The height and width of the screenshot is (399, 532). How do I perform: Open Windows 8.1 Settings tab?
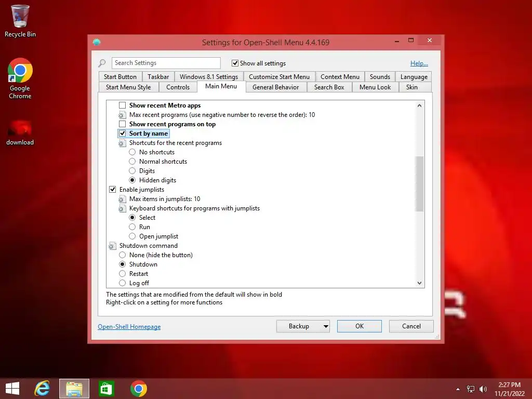tap(209, 77)
